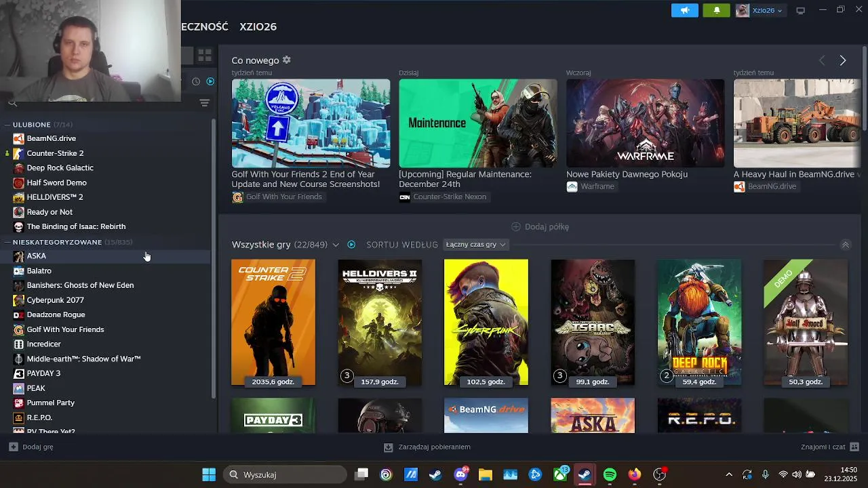This screenshot has width=868, height=488.
Task: Open Helldivers II cover in grid
Action: 380,322
